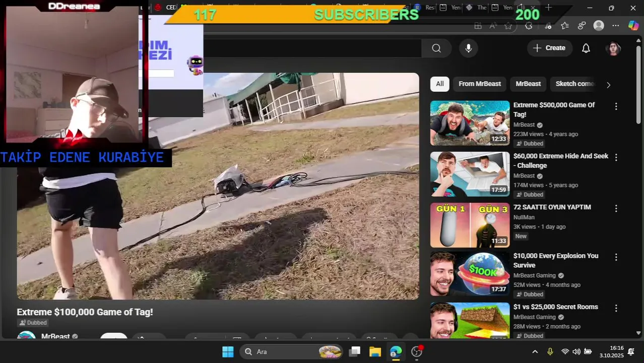Open more options for $10,000 Every Explosion video

point(616,257)
